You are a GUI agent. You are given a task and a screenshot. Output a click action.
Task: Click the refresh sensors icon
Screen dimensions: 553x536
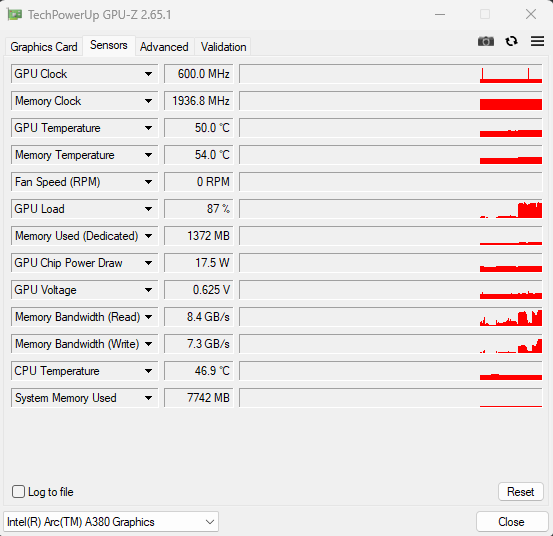click(511, 41)
